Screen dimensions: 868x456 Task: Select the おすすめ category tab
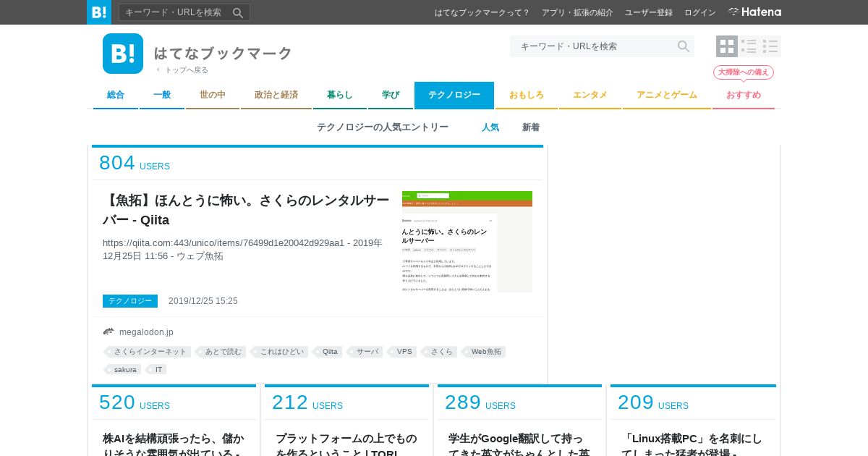click(744, 95)
